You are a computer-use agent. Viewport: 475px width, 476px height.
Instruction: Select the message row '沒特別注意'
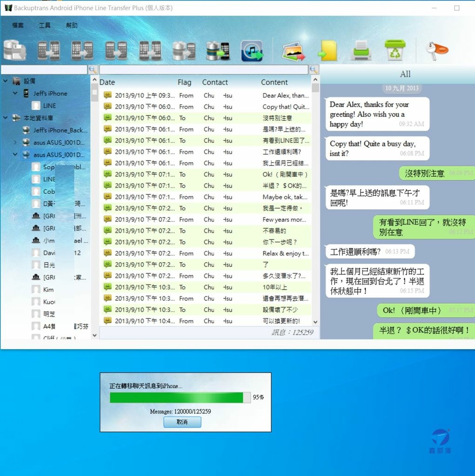[206, 118]
